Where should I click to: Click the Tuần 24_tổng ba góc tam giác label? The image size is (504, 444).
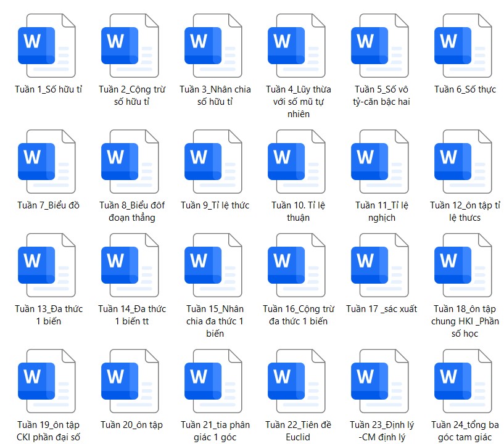coord(465,431)
